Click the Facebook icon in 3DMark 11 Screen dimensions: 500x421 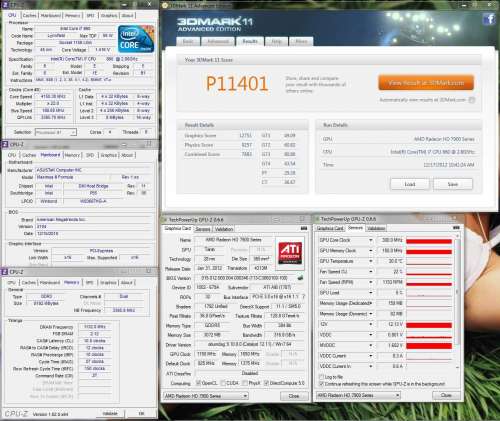[x=489, y=19]
